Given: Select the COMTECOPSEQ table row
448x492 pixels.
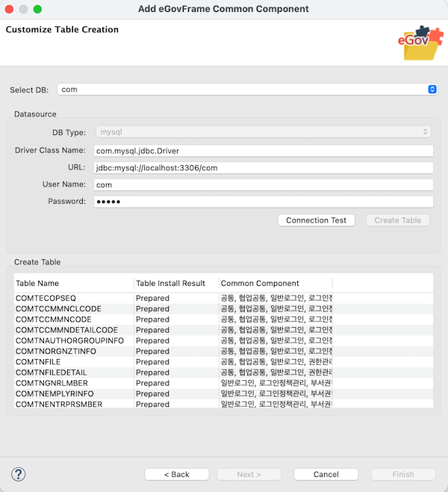Looking at the screenshot, I should [224, 298].
